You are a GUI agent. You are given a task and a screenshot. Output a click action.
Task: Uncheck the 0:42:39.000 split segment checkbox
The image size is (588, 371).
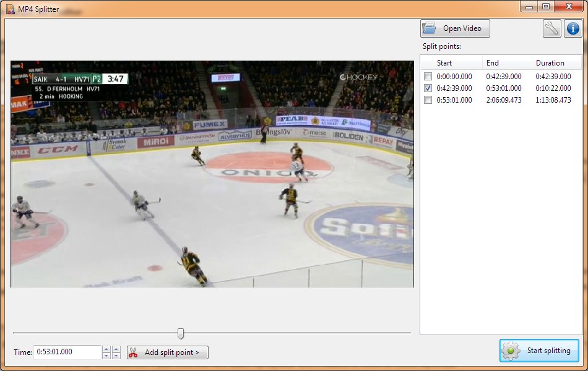click(x=428, y=88)
